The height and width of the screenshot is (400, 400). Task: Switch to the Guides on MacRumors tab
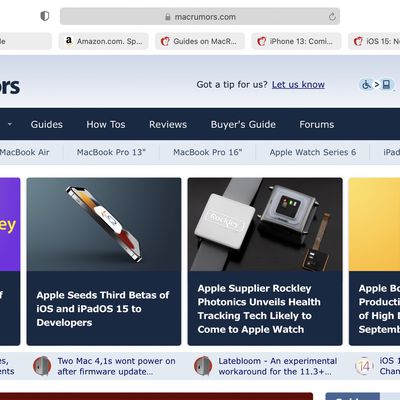click(x=200, y=41)
